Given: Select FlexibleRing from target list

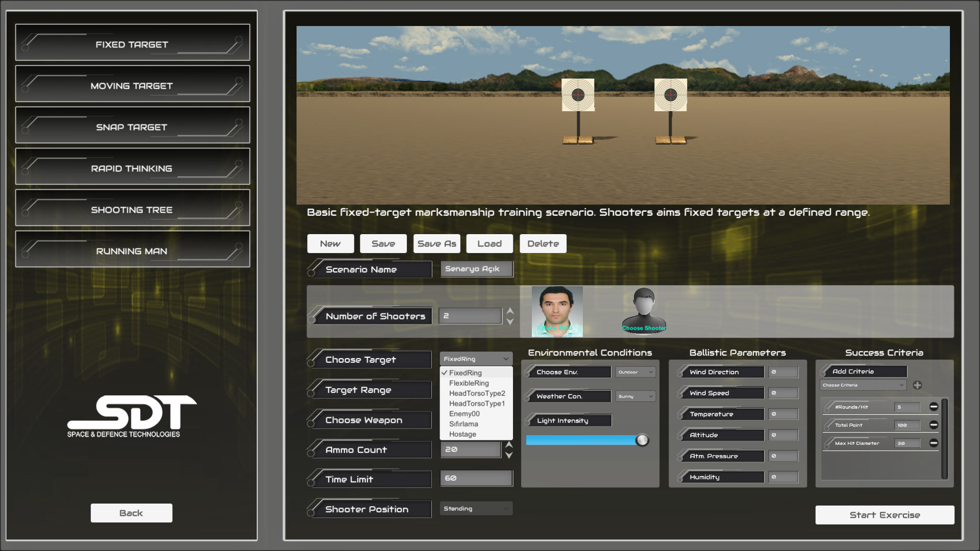Looking at the screenshot, I should 469,383.
